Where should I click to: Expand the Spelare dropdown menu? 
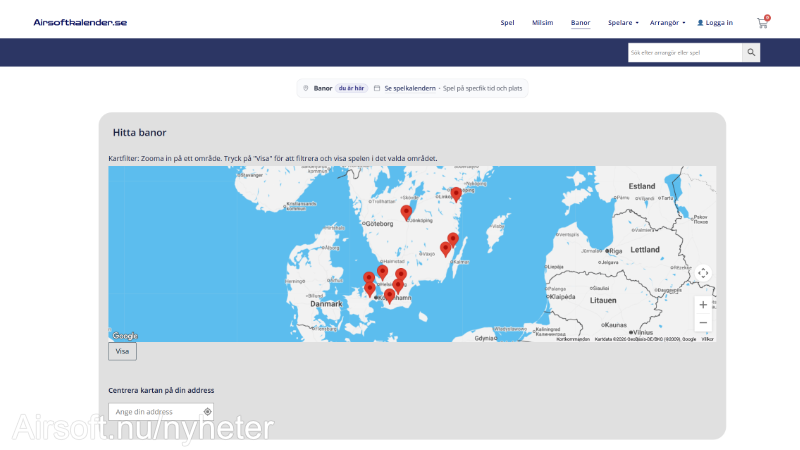623,22
